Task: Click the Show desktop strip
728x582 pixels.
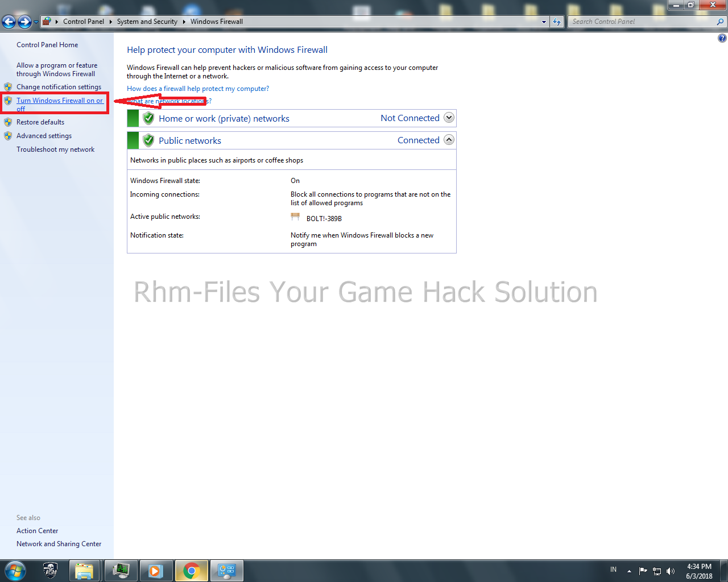Action: pos(724,571)
